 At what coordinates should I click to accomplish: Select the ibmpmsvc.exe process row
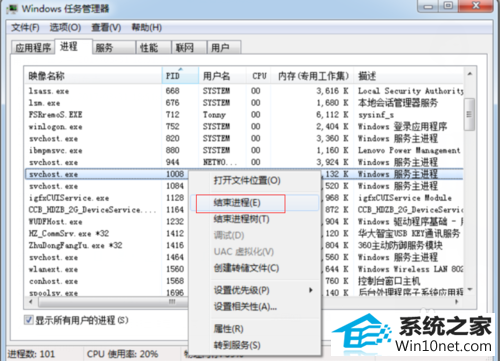(244, 150)
